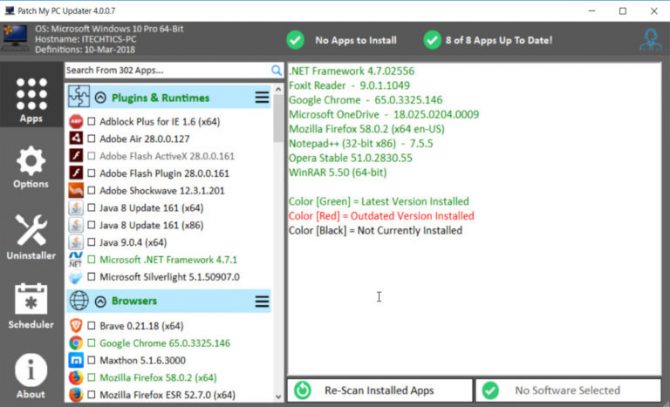Check the Adobe Air 28.0.0.127 checkbox

coord(91,139)
